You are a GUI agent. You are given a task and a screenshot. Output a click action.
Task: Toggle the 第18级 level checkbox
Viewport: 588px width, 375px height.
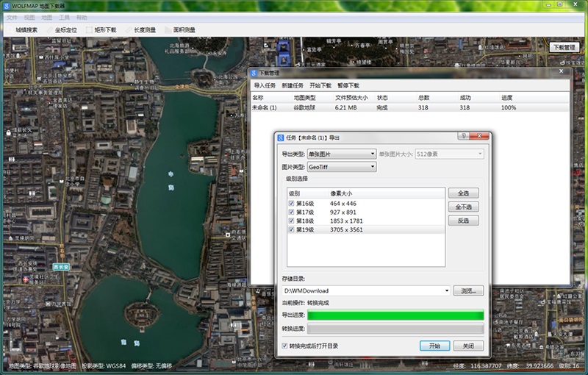pos(292,221)
